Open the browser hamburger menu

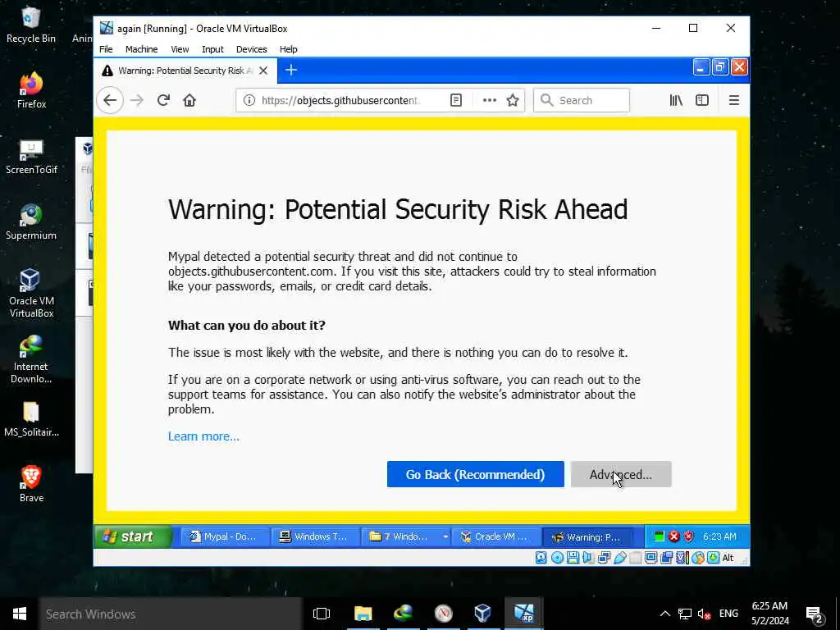(734, 100)
